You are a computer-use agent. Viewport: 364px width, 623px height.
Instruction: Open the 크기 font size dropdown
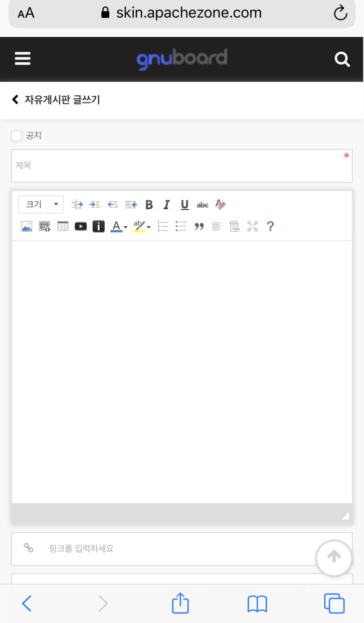(x=41, y=205)
